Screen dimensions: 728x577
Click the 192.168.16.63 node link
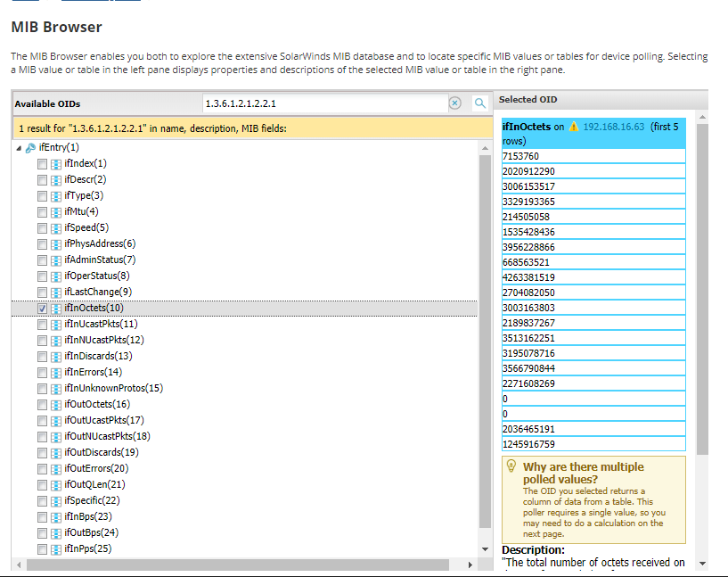point(613,127)
